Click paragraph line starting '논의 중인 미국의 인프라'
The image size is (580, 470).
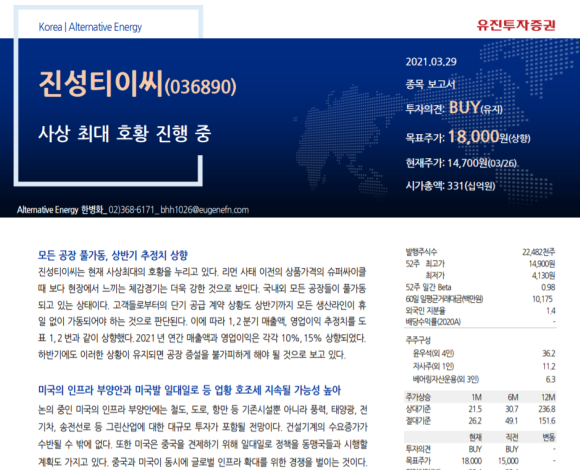[x=203, y=410]
